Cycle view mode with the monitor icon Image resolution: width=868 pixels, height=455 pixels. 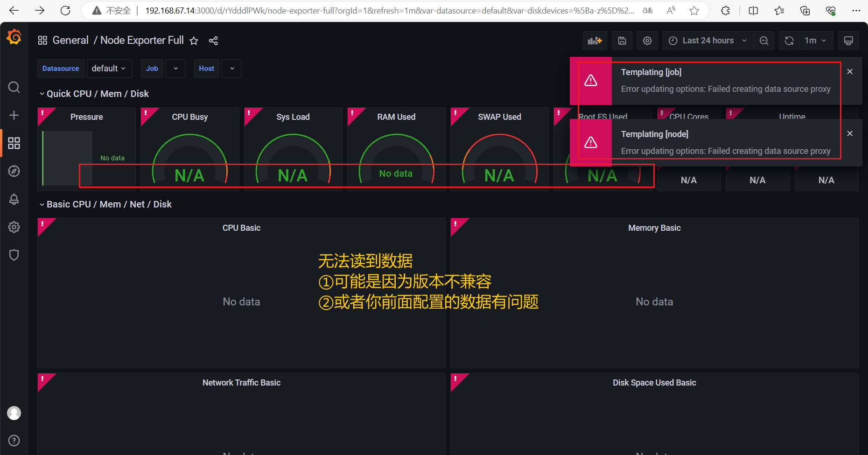pyautogui.click(x=848, y=41)
